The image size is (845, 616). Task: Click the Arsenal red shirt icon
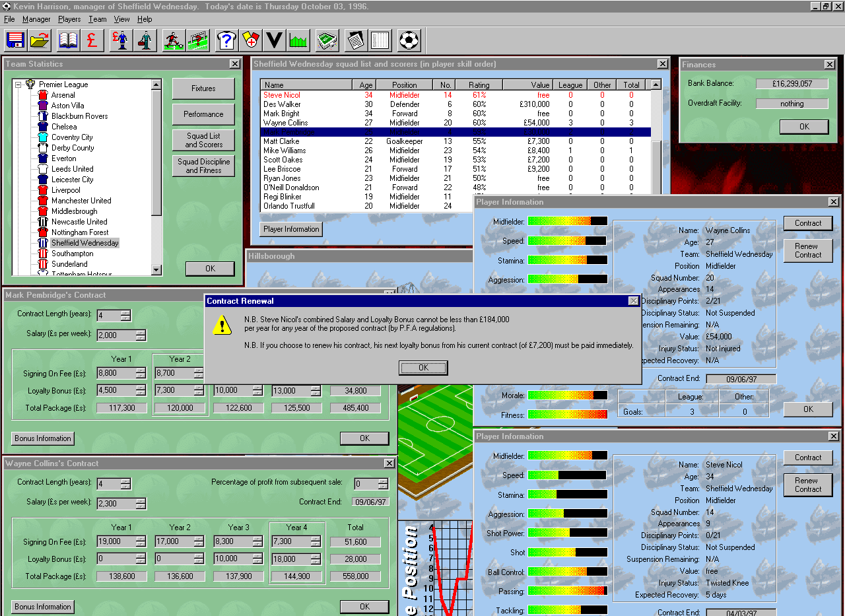point(43,95)
